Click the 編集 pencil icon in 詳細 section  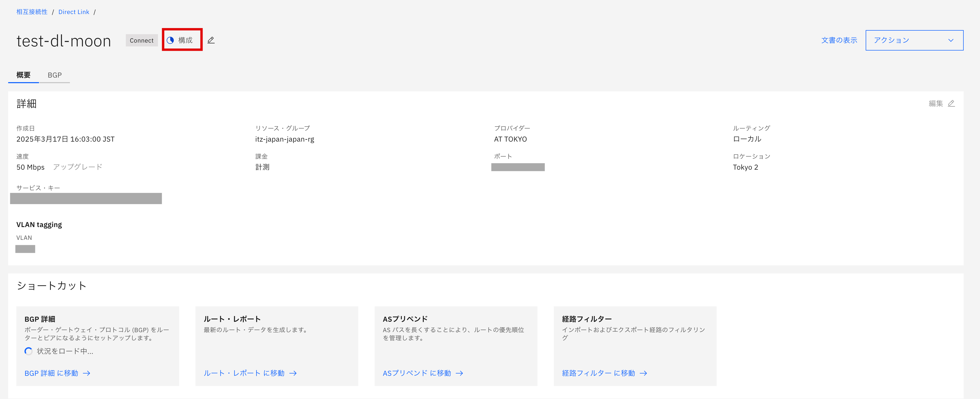(x=951, y=103)
